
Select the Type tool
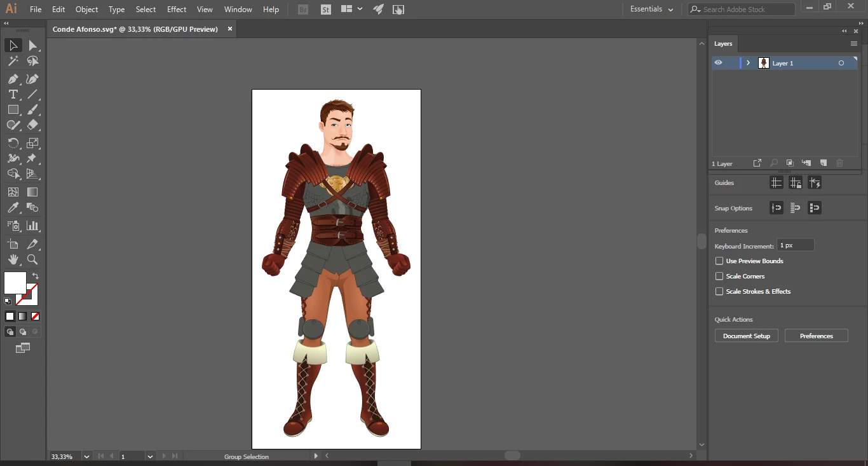13,94
